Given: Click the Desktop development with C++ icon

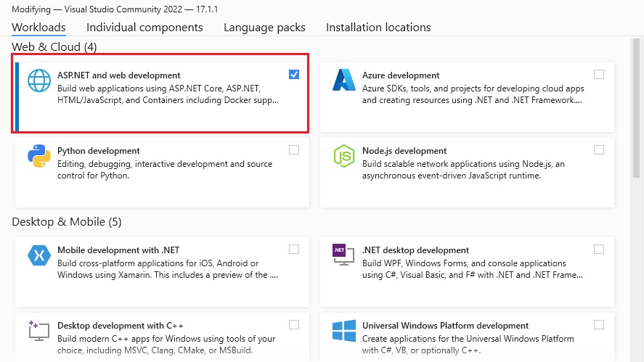Looking at the screenshot, I should 39,331.
